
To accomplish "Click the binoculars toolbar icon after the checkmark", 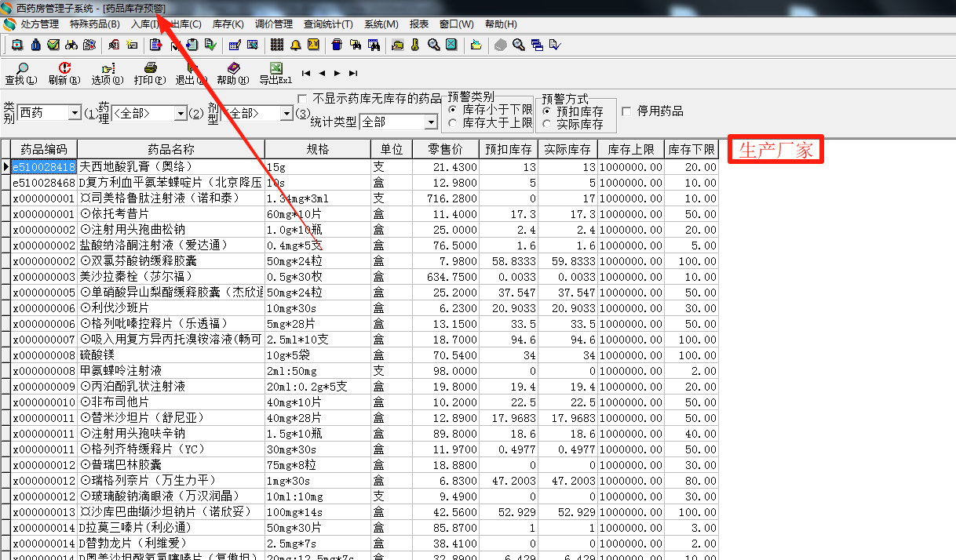I will point(71,45).
